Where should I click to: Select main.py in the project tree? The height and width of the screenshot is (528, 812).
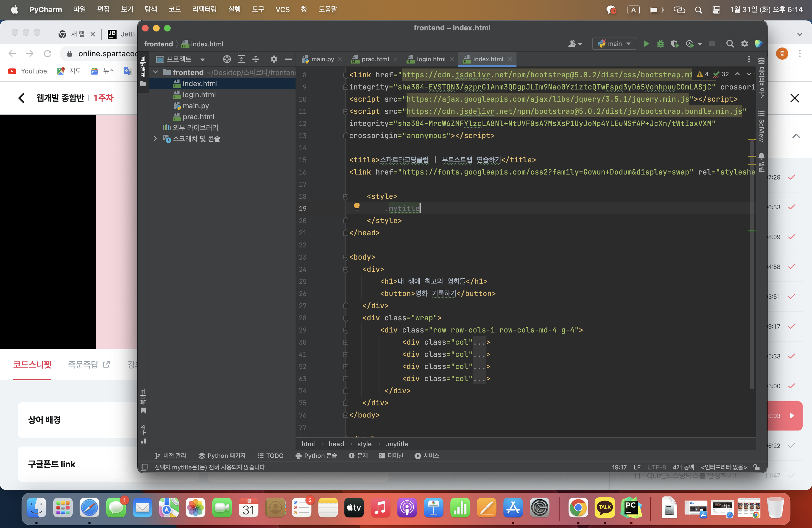196,106
